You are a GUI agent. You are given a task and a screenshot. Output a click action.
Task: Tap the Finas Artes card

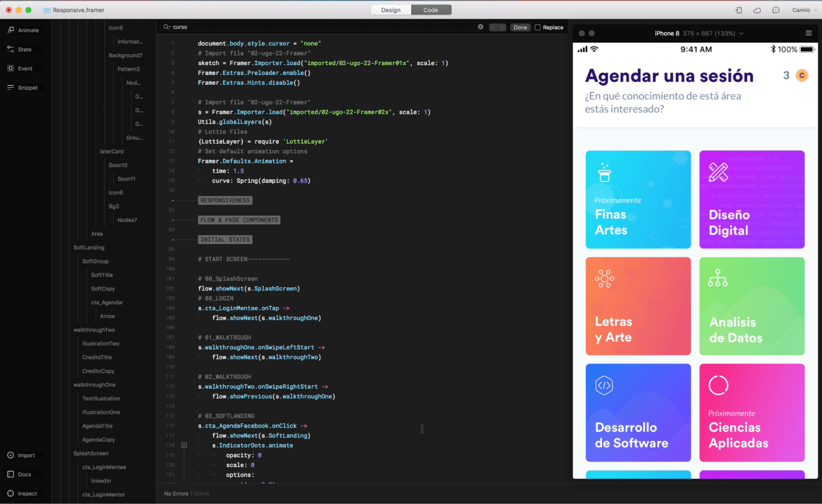coord(638,200)
